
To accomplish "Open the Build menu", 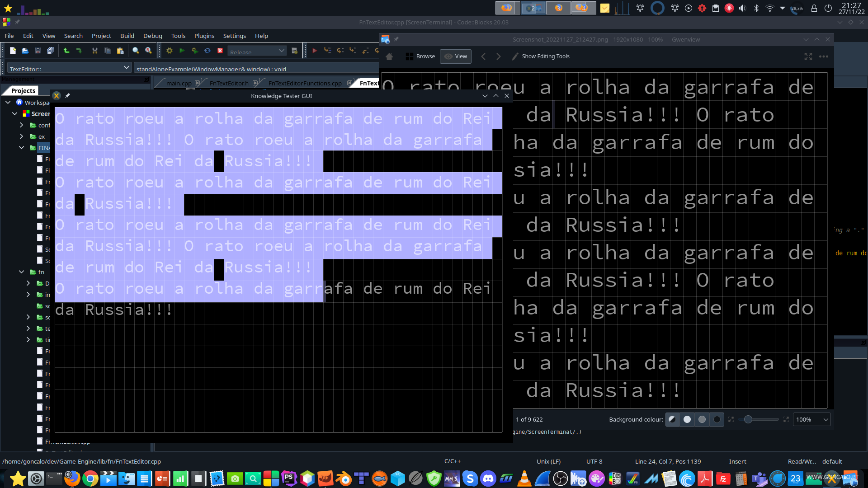I will pos(127,36).
